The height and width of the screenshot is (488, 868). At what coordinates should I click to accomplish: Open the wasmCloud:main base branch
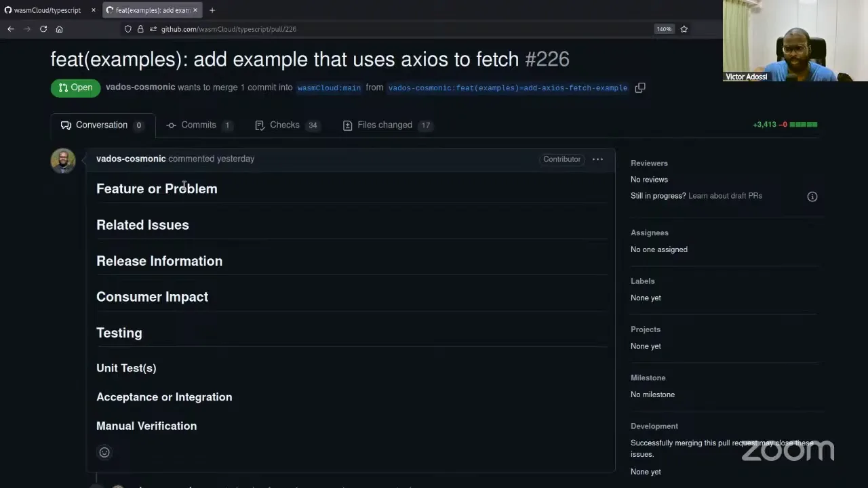329,88
